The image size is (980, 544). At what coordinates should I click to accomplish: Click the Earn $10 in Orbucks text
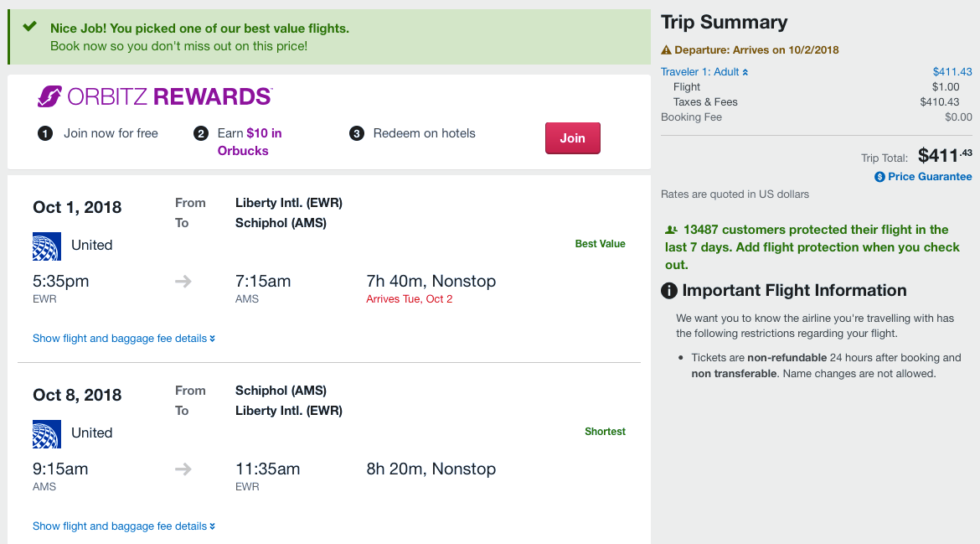click(250, 142)
